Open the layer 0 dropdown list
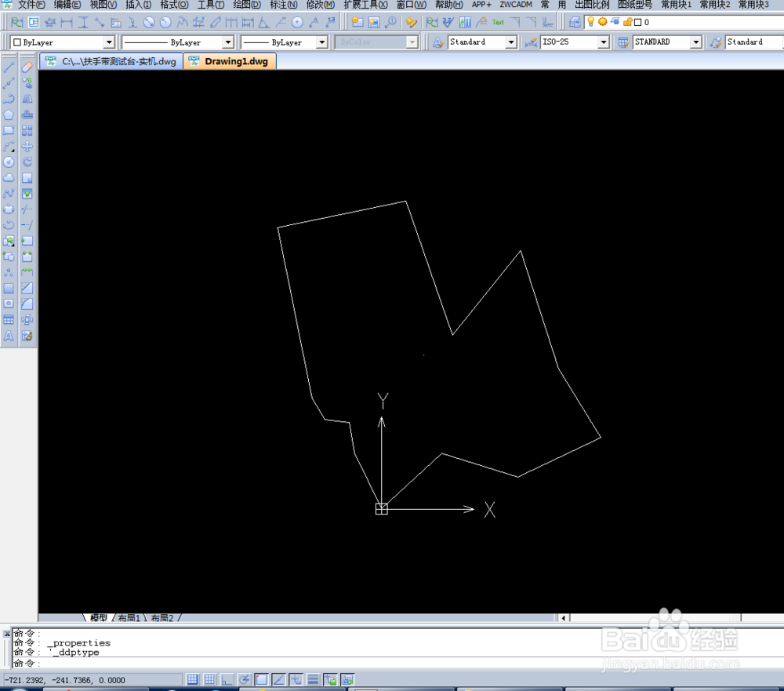Screen dimensions: 784x691 click(x=684, y=22)
